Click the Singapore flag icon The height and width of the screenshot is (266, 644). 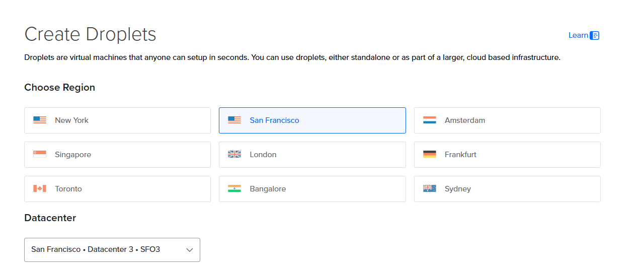[40, 154]
